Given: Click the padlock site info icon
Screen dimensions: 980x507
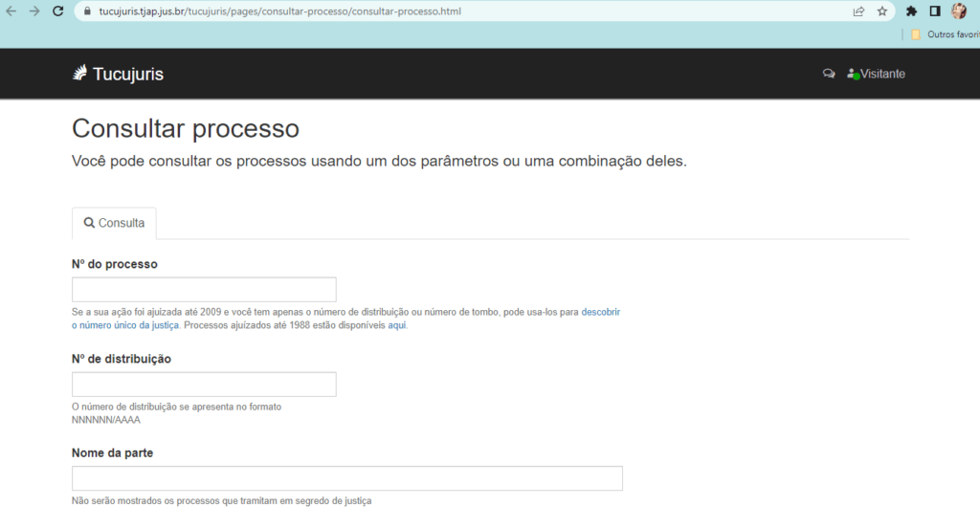Looking at the screenshot, I should [87, 11].
